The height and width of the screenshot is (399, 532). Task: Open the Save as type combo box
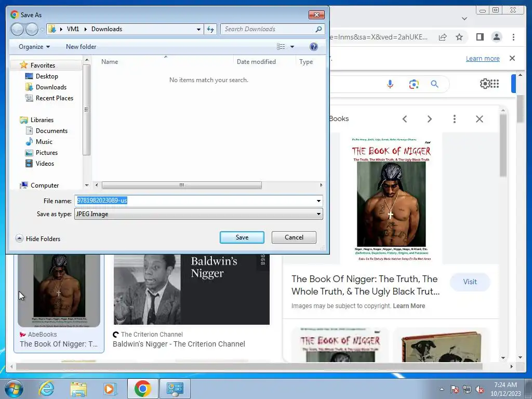[x=198, y=214]
